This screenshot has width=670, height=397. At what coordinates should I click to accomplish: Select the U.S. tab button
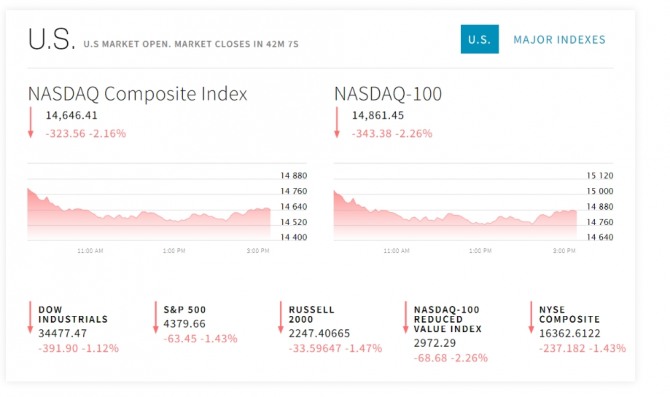pyautogui.click(x=479, y=39)
